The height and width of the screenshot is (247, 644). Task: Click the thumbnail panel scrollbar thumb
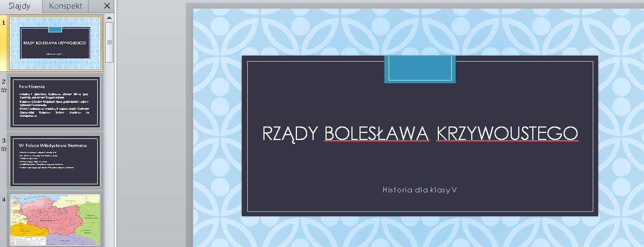coord(110,42)
